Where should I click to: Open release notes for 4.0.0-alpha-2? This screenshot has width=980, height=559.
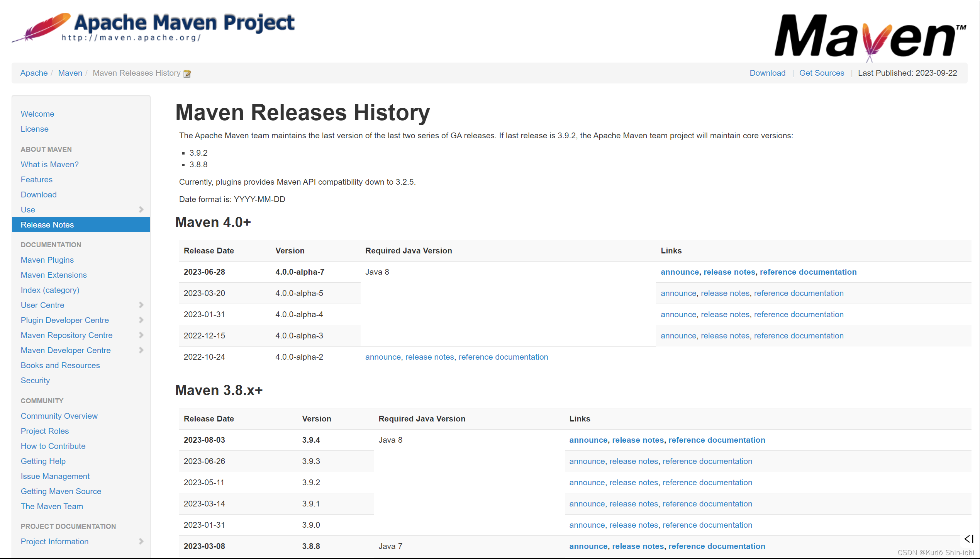[429, 357]
